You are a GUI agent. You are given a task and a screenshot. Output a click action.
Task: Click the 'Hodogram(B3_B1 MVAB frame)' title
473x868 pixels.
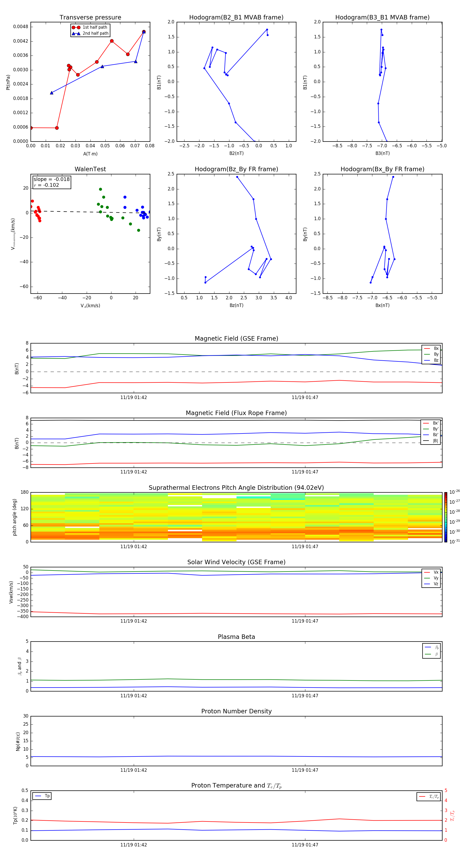(382, 18)
